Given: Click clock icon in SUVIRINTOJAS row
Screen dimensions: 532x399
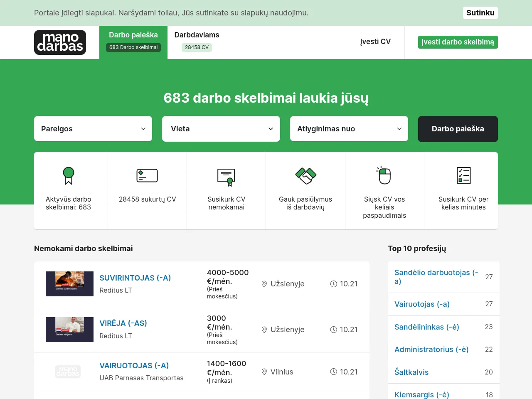Looking at the screenshot, I should pos(333,284).
